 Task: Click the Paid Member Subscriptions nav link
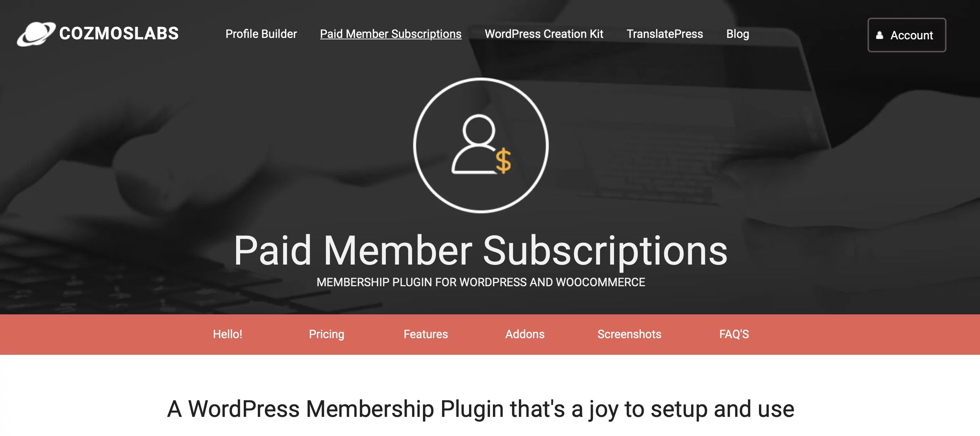(390, 34)
